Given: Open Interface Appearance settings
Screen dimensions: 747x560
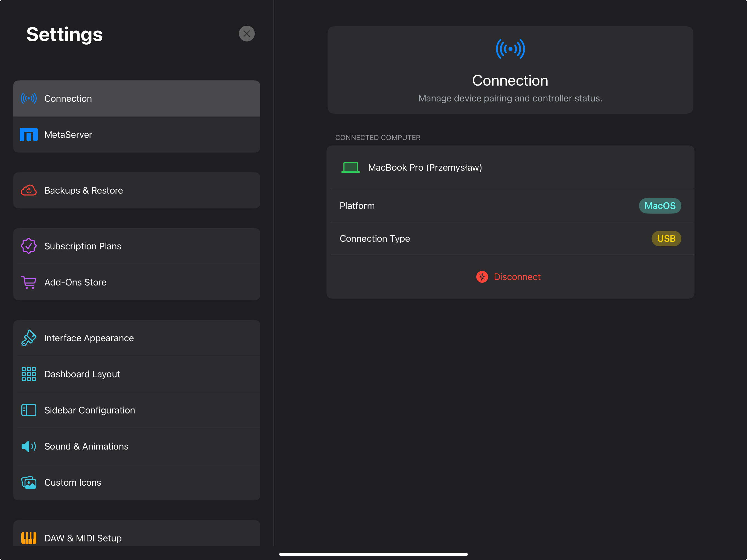Looking at the screenshot, I should point(136,338).
